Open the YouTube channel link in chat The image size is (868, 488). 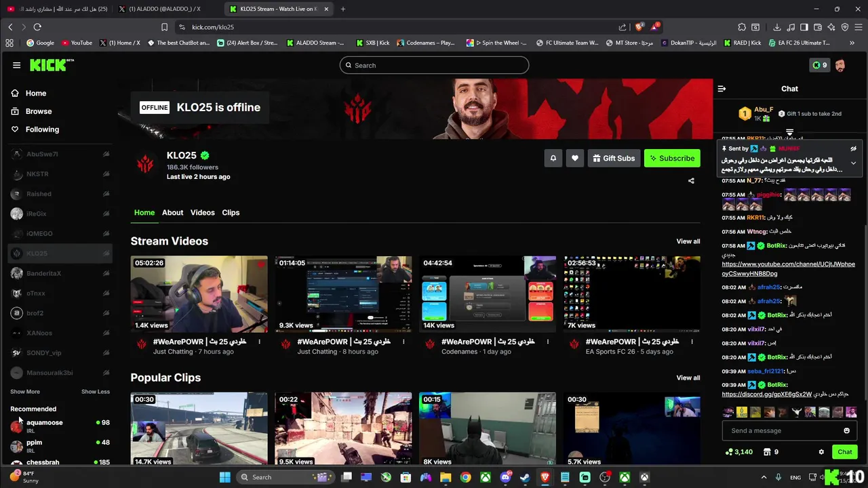coord(788,269)
